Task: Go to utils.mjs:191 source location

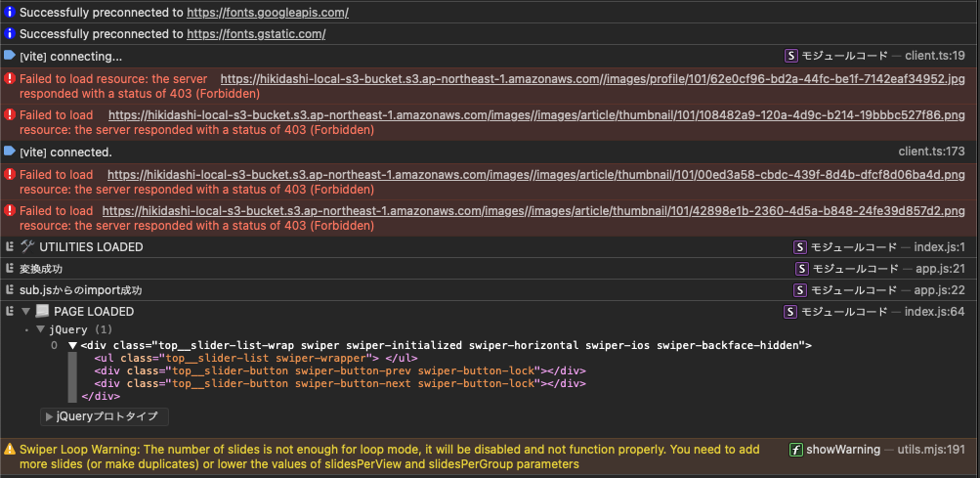Action: pyautogui.click(x=930, y=450)
